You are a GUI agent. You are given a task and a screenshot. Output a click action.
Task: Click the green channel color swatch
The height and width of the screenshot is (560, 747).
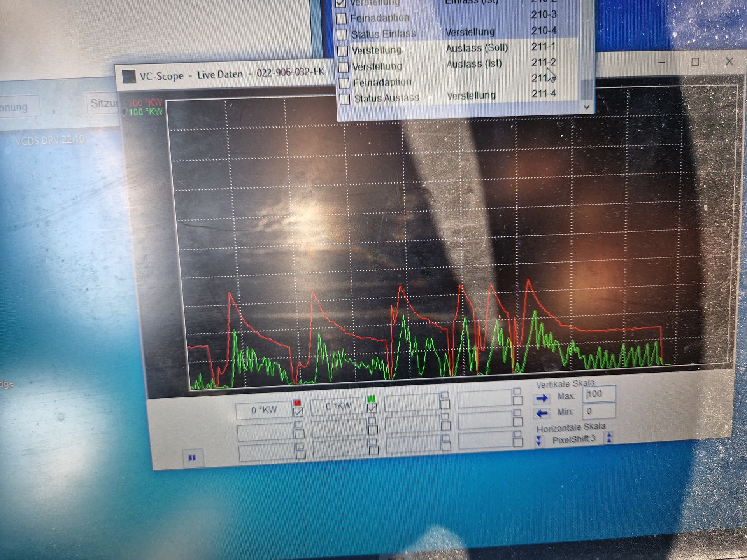click(x=371, y=399)
